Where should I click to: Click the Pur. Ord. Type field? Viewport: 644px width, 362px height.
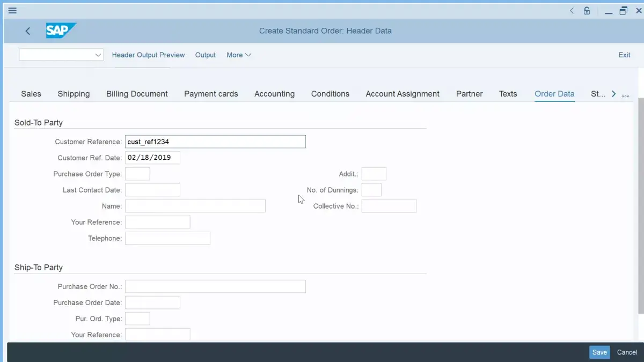tap(137, 319)
